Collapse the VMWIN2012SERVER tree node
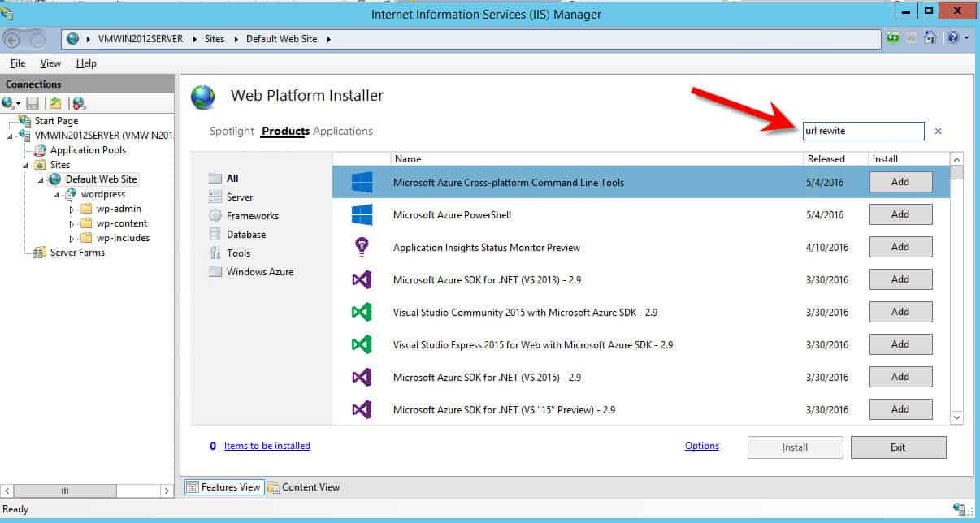This screenshot has height=523, width=980. coord(11,136)
